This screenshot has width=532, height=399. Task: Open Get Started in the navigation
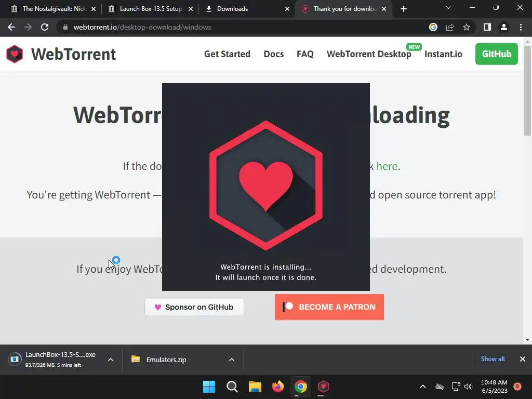point(227,54)
